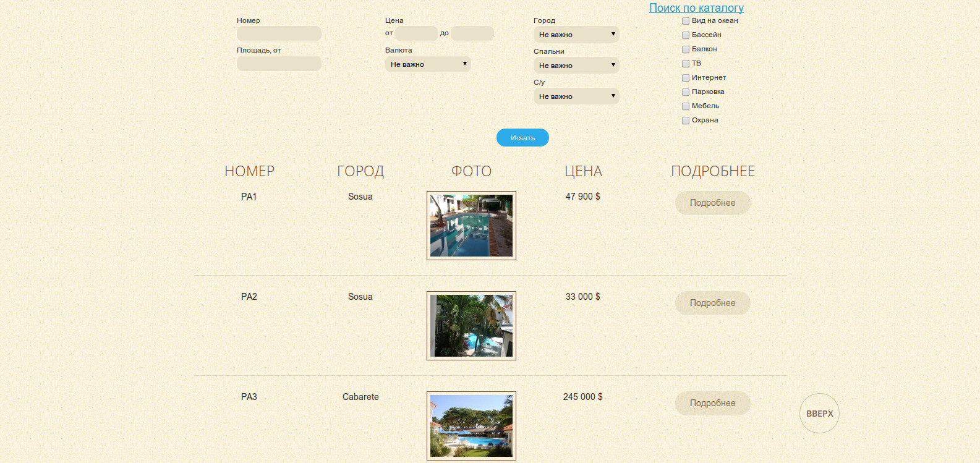Click the Цена от input field
The width and height of the screenshot is (980, 463).
point(417,33)
